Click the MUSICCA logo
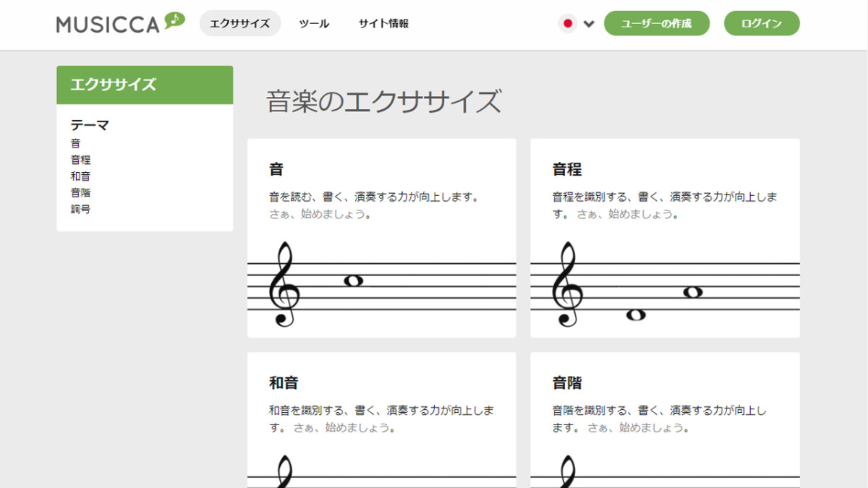Image resolution: width=868 pixels, height=488 pixels. pos(121,23)
